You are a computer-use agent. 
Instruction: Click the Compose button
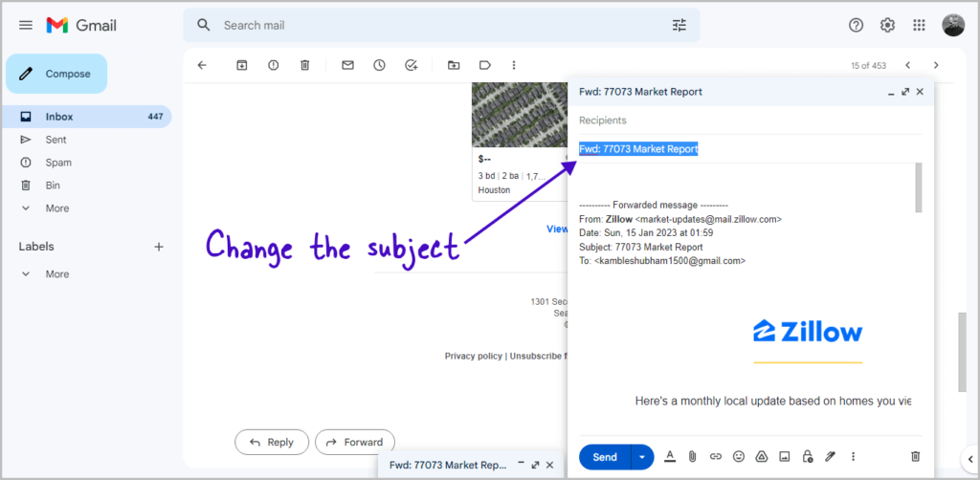(x=56, y=74)
